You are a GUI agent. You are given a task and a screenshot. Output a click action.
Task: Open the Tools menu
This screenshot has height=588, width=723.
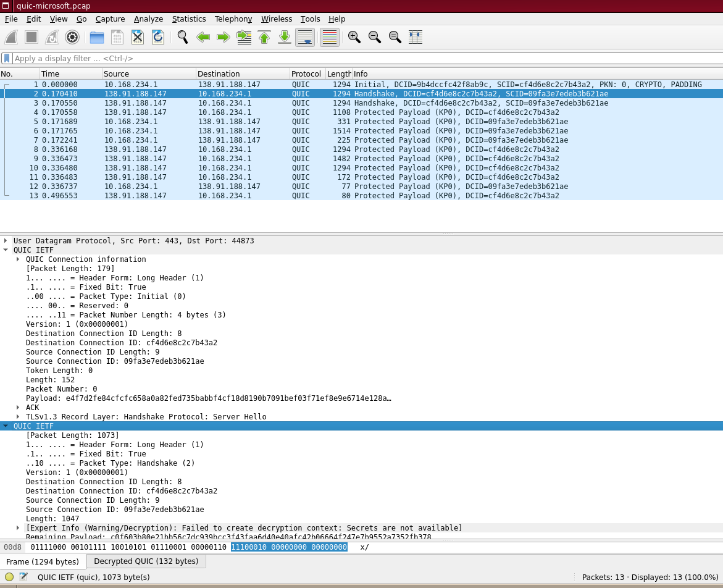(311, 19)
